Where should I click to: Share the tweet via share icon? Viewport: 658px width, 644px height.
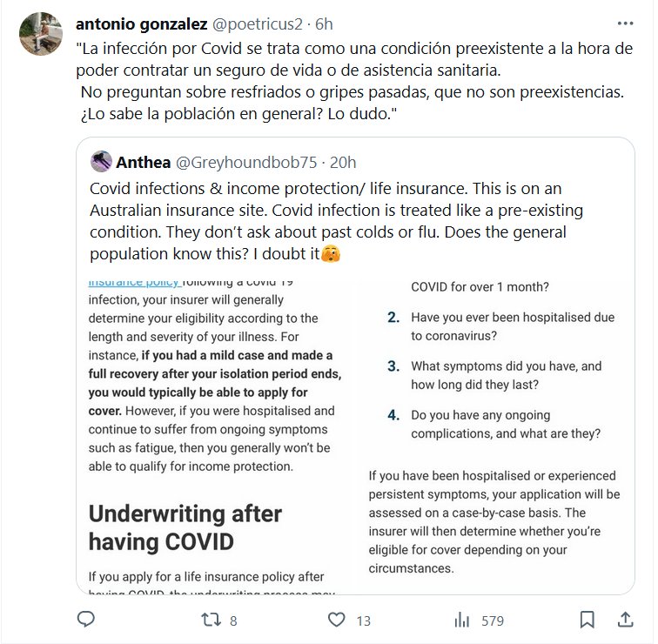pos(625,620)
